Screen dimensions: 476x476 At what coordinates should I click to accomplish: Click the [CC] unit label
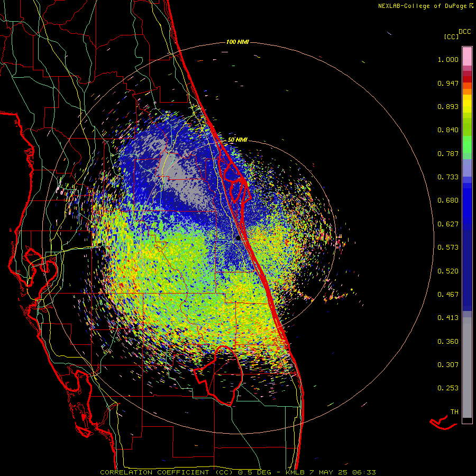click(x=451, y=36)
